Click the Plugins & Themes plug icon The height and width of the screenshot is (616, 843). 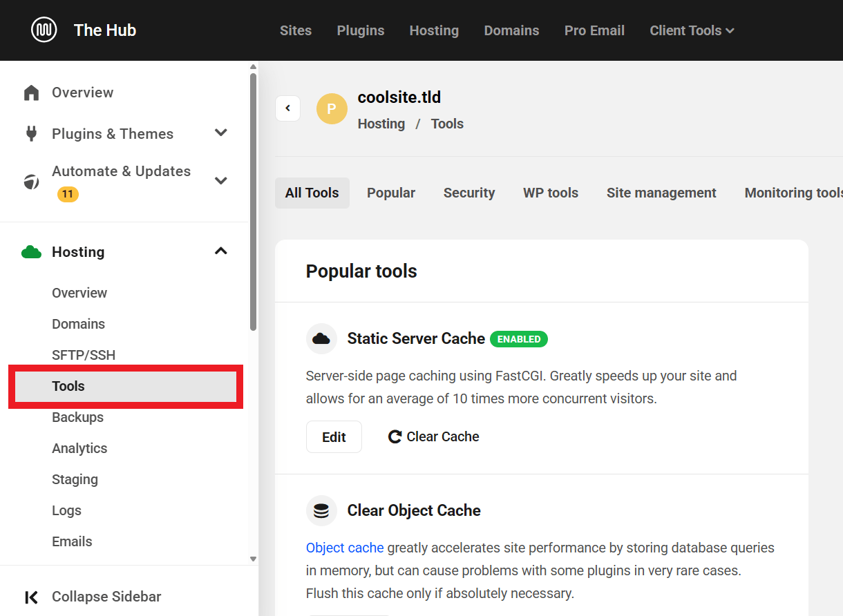31,133
